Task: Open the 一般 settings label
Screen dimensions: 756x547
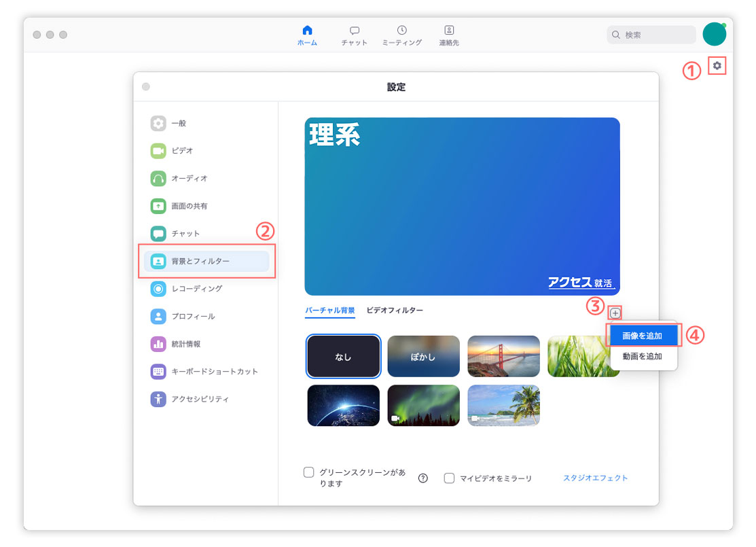Action: click(179, 124)
